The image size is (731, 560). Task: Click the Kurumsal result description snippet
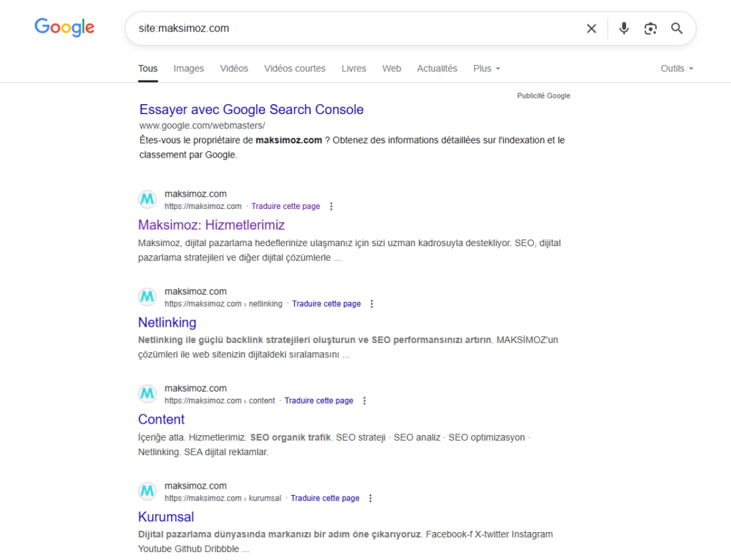346,541
